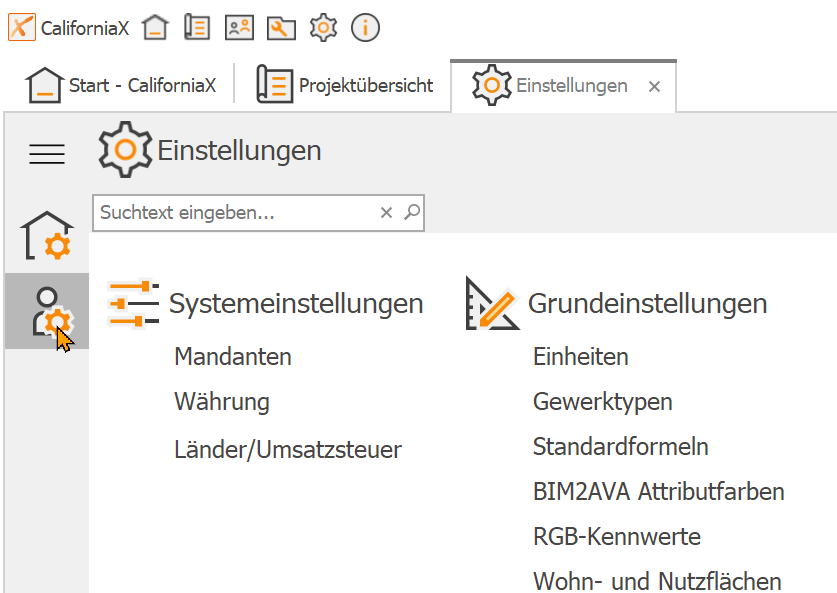Open the project overview scroll icon in toolbar
This screenshot has height=593, width=837.
click(197, 27)
